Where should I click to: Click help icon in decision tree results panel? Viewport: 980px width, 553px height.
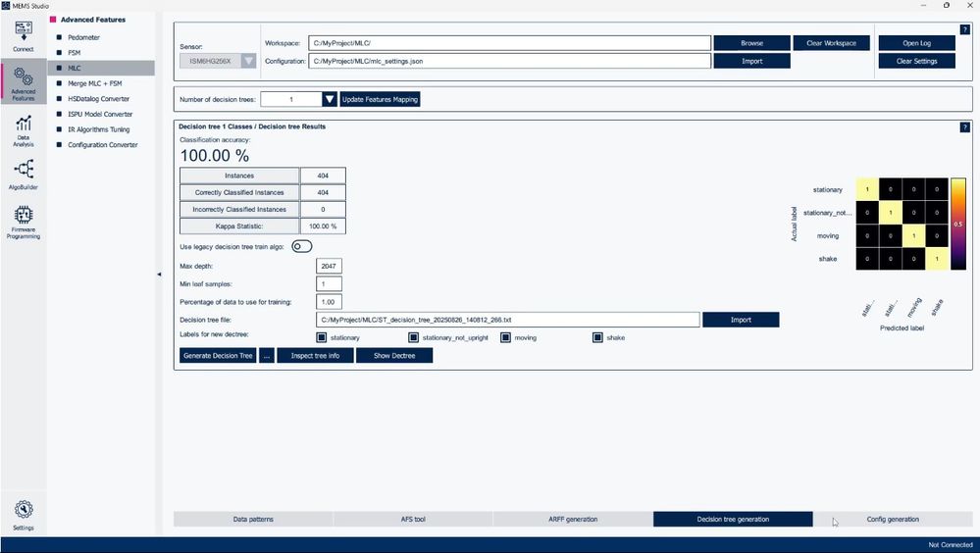point(965,126)
